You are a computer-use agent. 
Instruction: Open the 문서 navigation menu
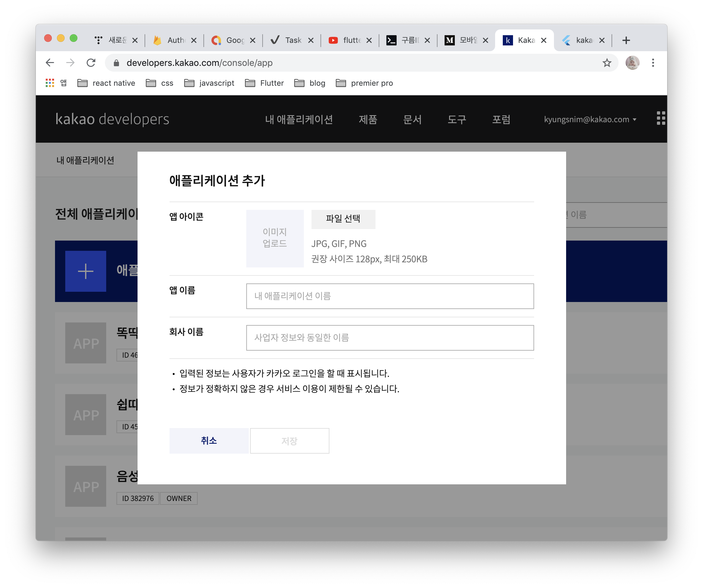[x=412, y=120]
